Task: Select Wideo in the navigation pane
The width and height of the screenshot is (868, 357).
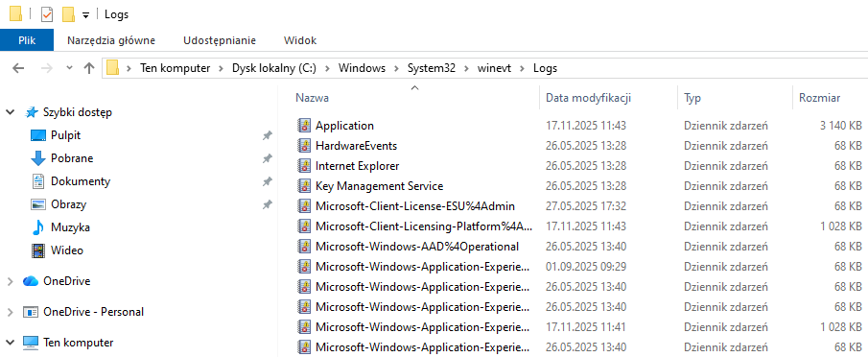Action: point(67,250)
